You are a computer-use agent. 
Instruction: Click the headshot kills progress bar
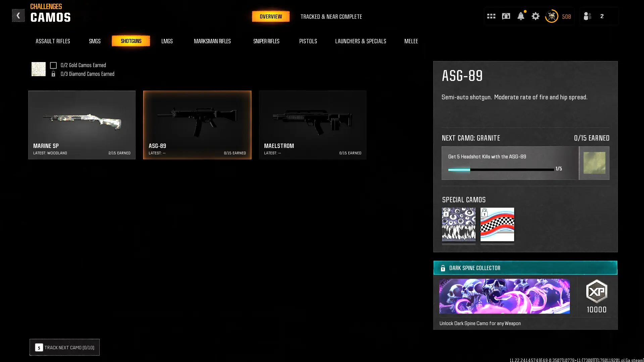(501, 170)
